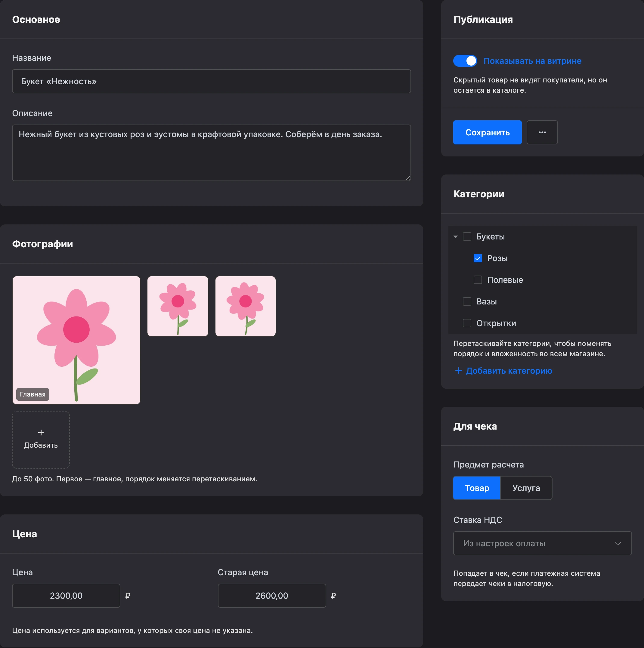Click the description textarea resize handle

coord(408,178)
